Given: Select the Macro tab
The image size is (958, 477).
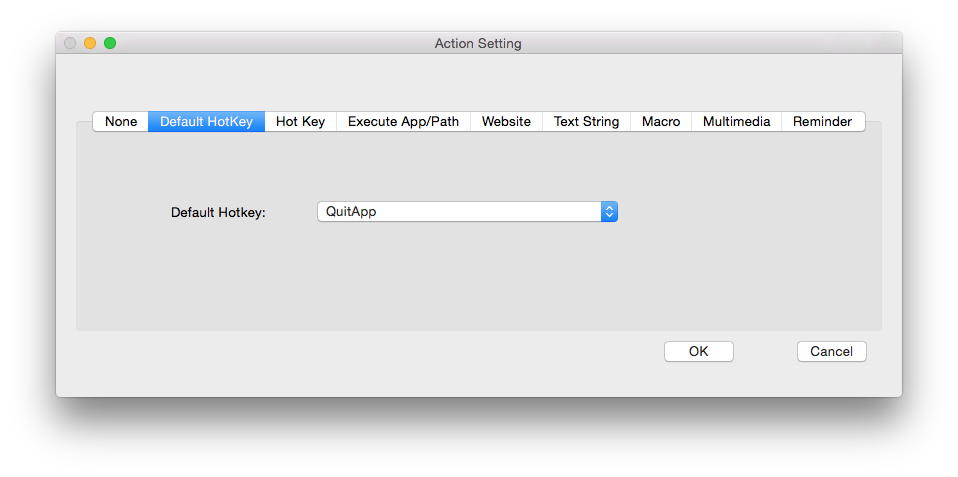Looking at the screenshot, I should (x=661, y=122).
